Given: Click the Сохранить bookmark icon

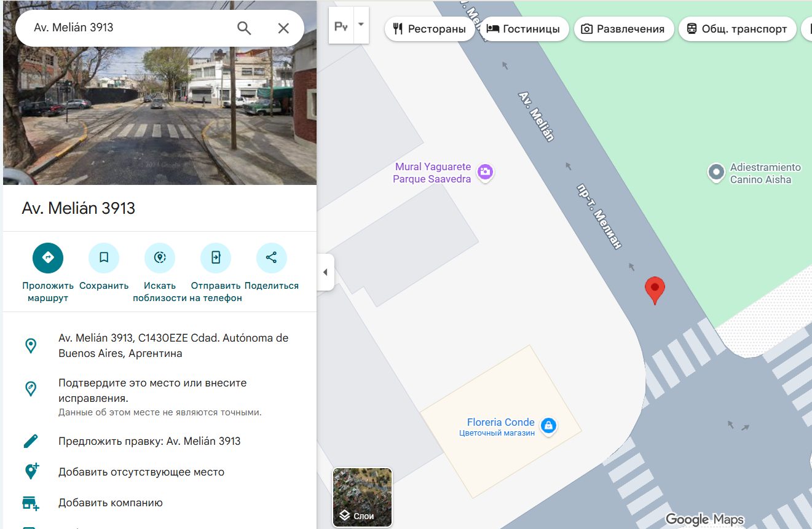Looking at the screenshot, I should [x=104, y=258].
